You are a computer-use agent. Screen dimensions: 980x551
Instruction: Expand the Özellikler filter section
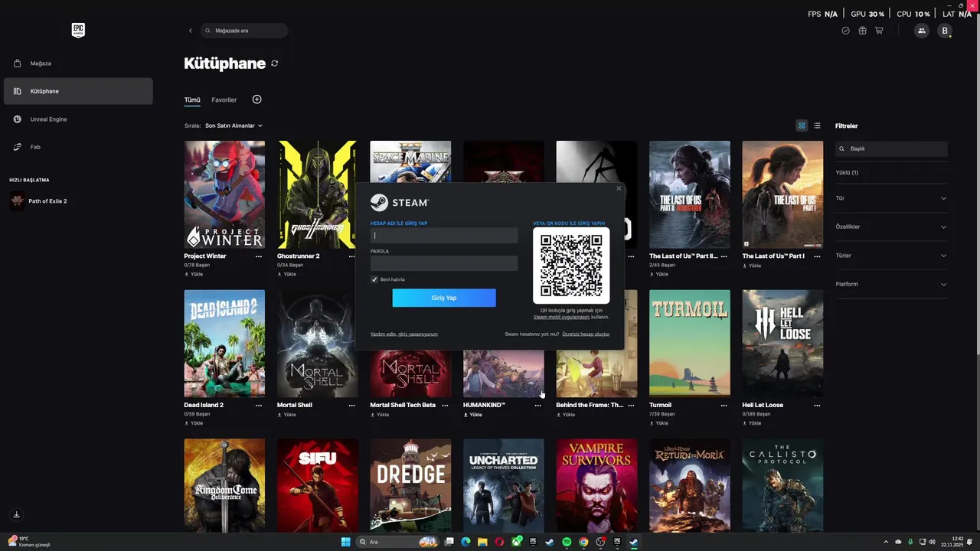tap(891, 227)
